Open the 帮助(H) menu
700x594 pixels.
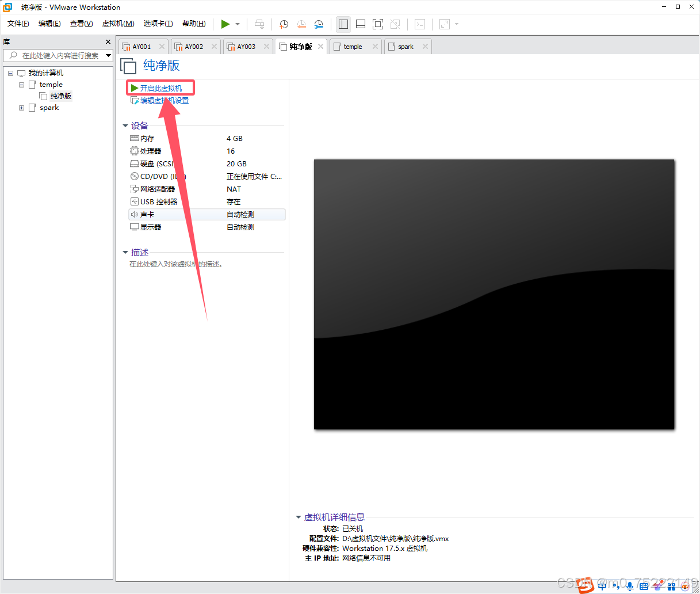click(194, 24)
